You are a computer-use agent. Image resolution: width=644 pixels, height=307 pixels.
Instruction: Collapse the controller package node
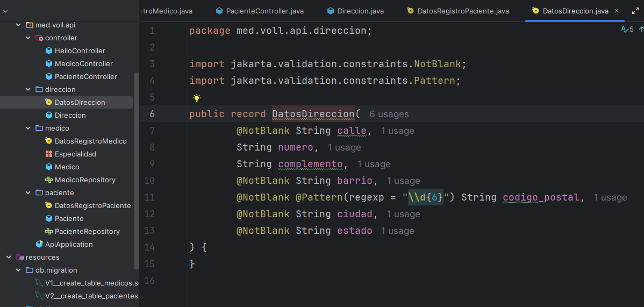coord(28,38)
